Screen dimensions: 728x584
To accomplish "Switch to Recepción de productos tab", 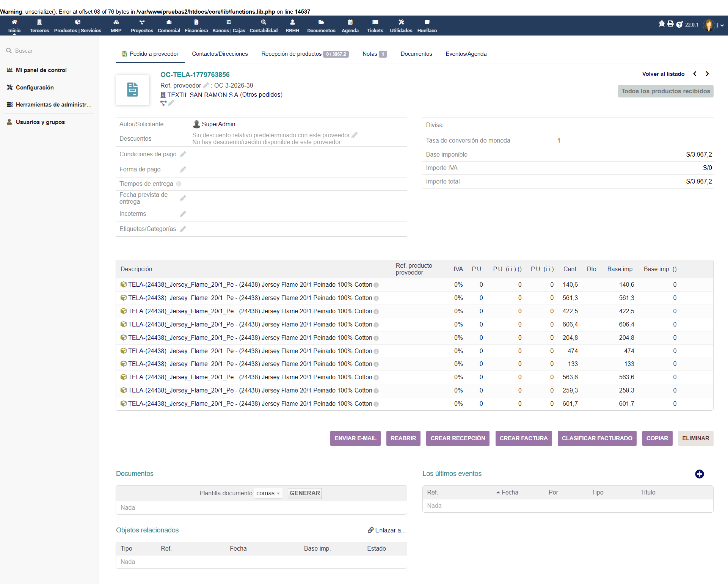I will click(x=305, y=54).
